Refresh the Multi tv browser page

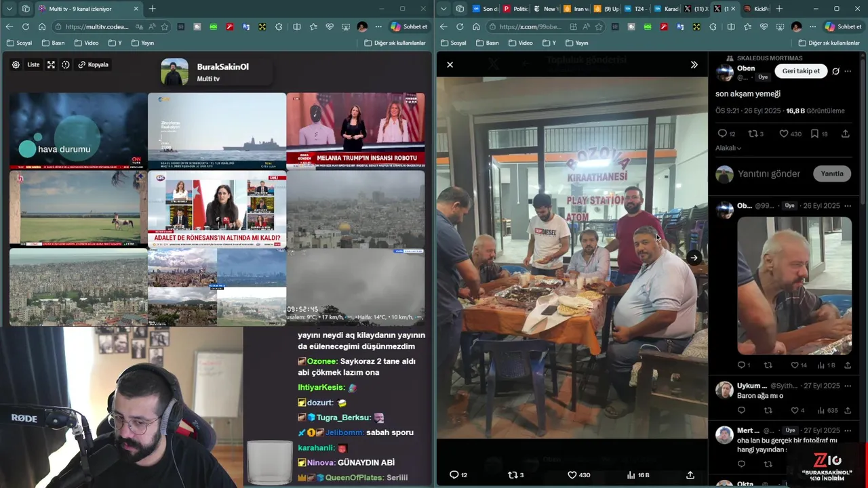[x=25, y=27]
